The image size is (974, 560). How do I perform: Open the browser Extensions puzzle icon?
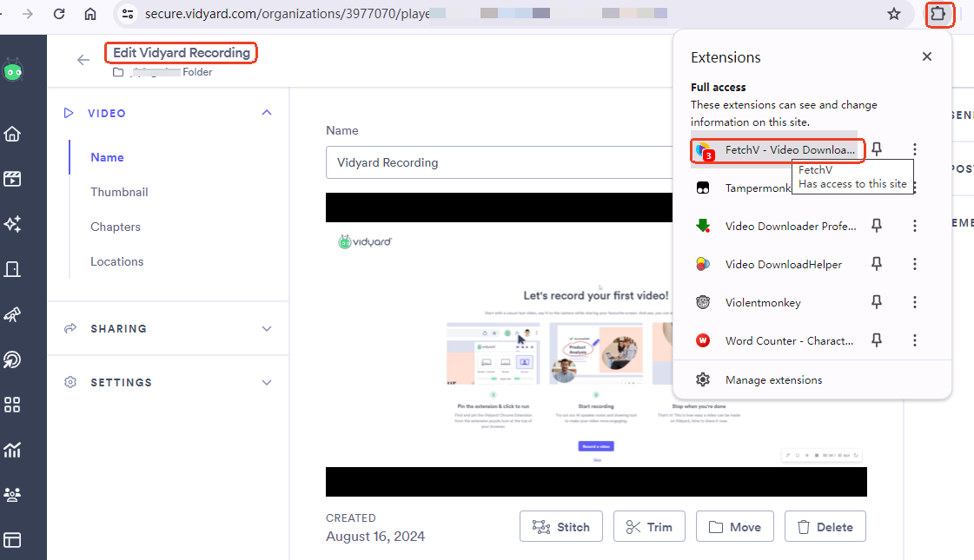pyautogui.click(x=938, y=14)
